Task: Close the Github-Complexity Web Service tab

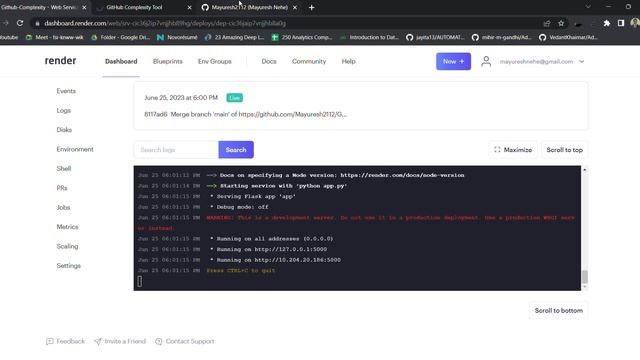Action: coord(84,7)
